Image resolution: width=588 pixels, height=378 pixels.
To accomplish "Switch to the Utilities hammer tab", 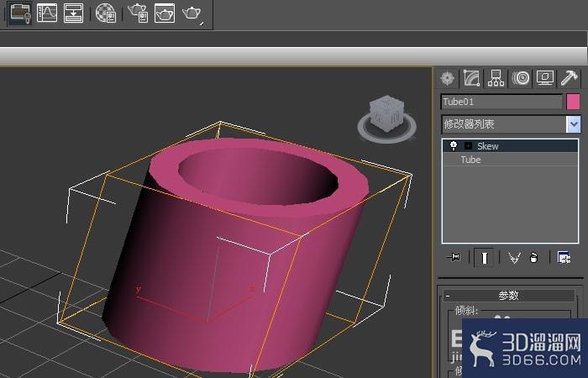I will 570,78.
